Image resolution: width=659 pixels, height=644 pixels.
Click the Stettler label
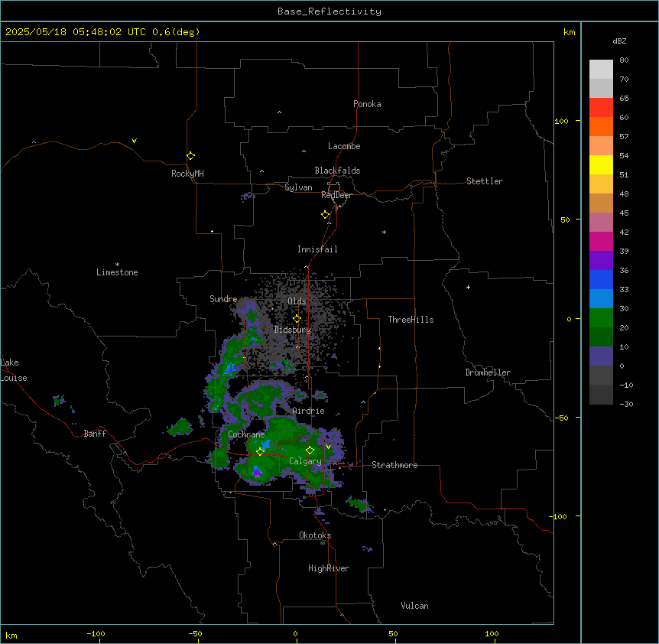click(485, 181)
